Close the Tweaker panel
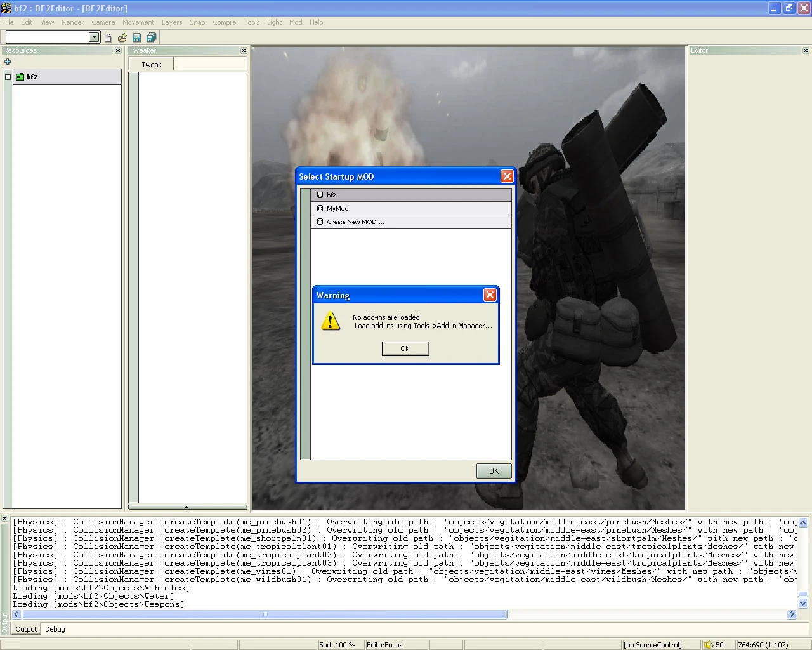812x650 pixels. [x=244, y=50]
